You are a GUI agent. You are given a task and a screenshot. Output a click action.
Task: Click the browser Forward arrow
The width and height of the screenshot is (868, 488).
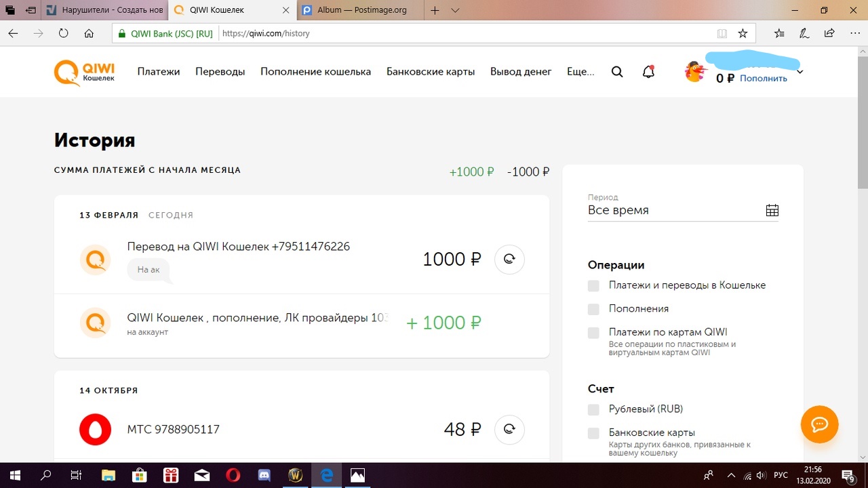point(38,33)
